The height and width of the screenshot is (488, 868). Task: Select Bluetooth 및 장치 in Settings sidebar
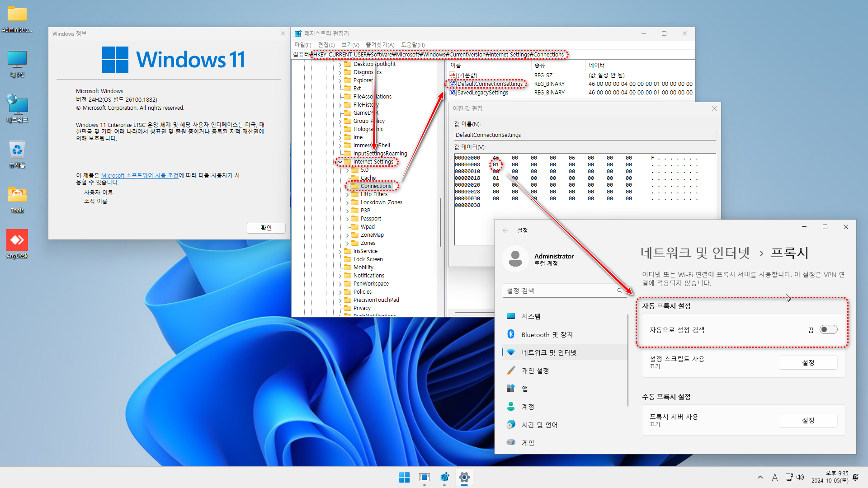click(565, 334)
